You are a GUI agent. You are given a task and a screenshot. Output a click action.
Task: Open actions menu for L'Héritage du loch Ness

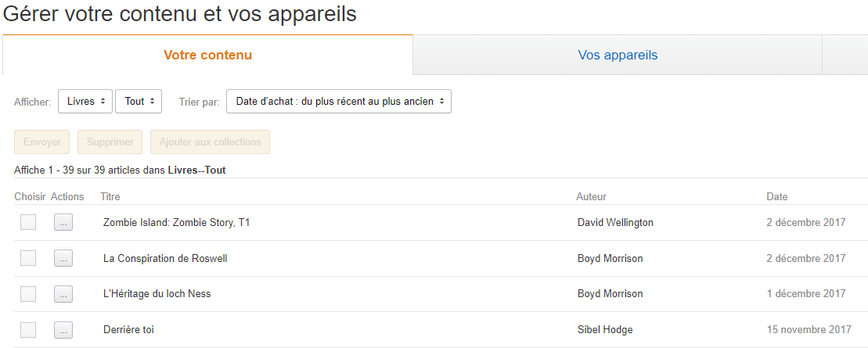coord(63,294)
